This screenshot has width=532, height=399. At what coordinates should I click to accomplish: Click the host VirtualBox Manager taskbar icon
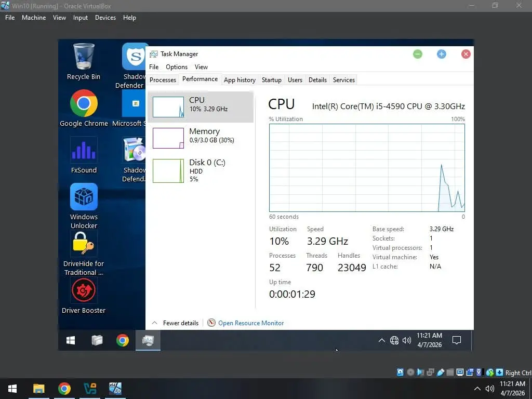[90, 389]
